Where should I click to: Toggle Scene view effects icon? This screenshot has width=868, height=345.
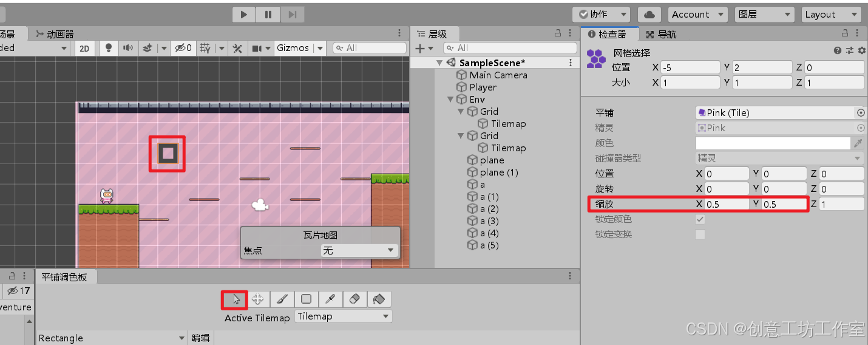147,48
